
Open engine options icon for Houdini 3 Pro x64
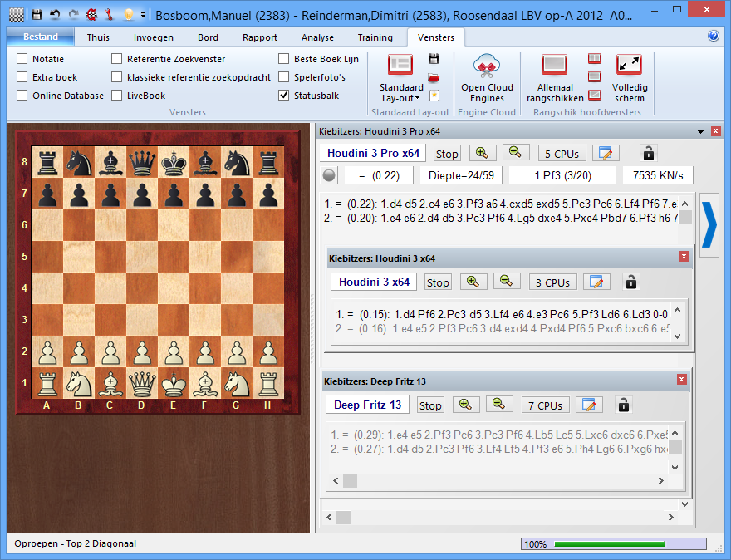606,153
